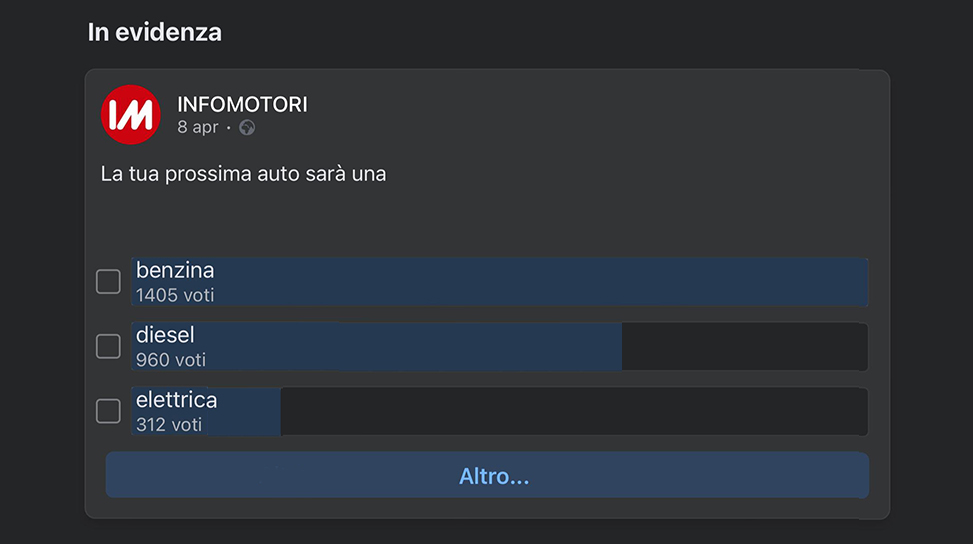Image resolution: width=973 pixels, height=544 pixels.
Task: Open the INFOMOTORI page name link
Action: (242, 104)
